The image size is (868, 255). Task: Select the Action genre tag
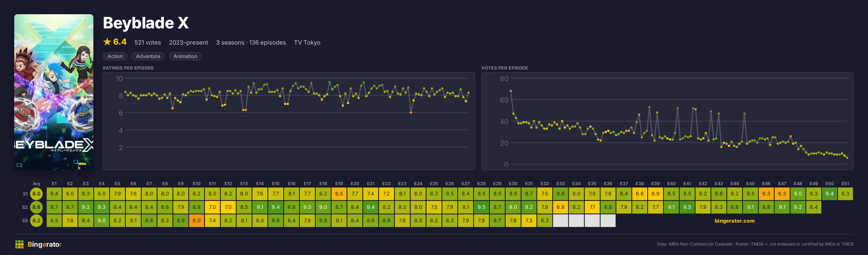pyautogui.click(x=115, y=56)
